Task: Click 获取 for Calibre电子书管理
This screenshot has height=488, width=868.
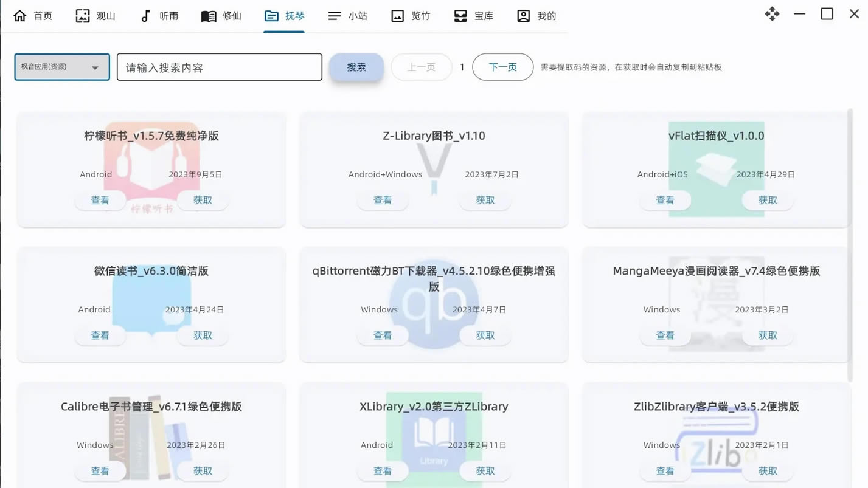Action: coord(203,470)
